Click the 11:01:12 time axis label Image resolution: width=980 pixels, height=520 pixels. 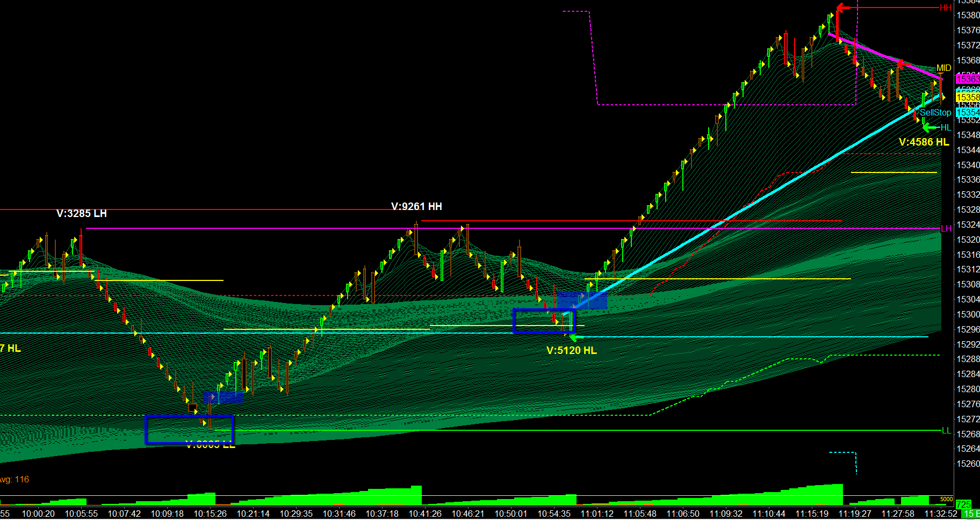pyautogui.click(x=597, y=514)
